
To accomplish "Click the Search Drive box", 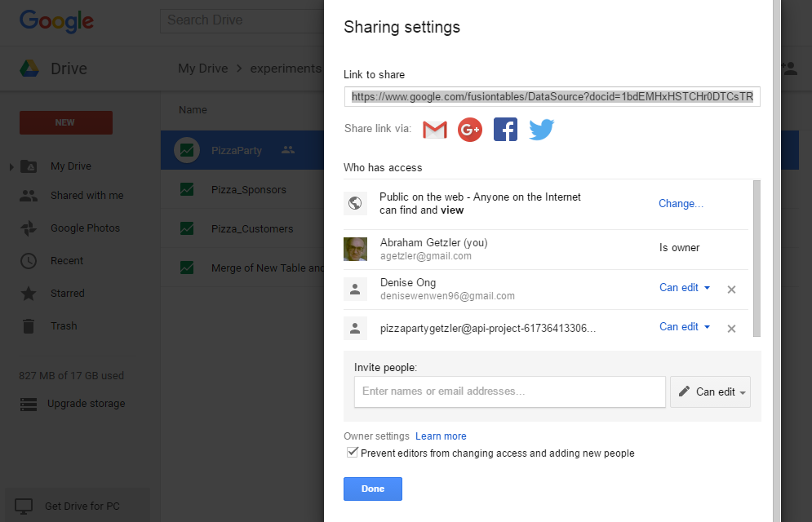I will tap(242, 20).
